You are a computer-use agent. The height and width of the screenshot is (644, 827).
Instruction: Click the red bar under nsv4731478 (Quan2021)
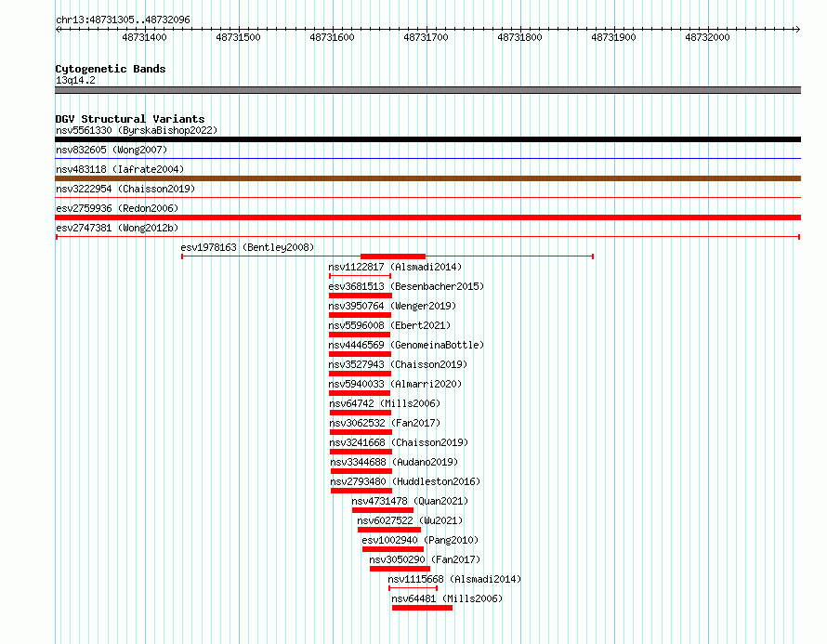coord(383,510)
